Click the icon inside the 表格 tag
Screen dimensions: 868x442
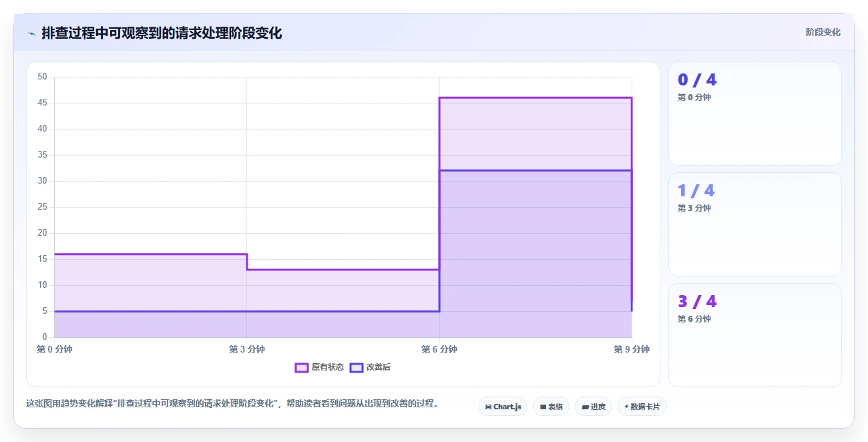click(x=543, y=407)
